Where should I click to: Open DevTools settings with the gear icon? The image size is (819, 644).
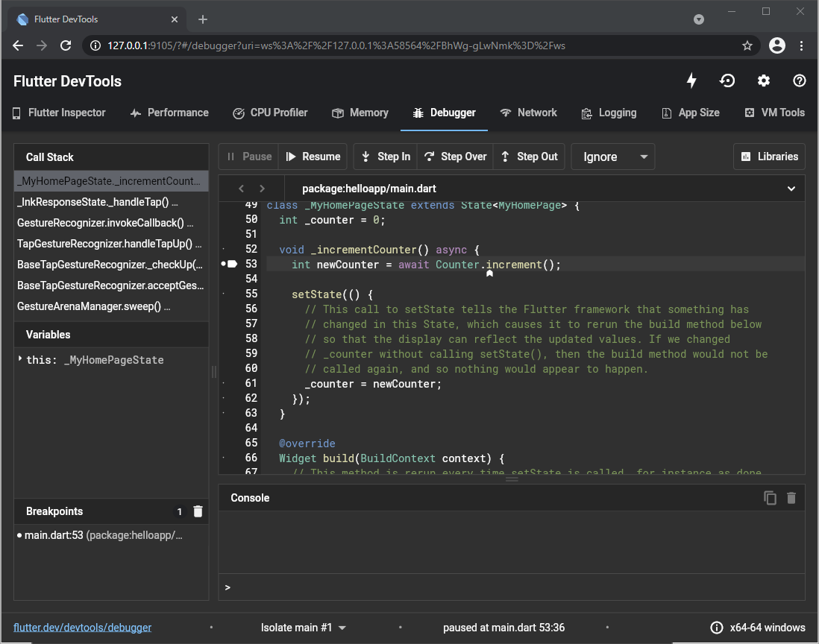(x=764, y=80)
